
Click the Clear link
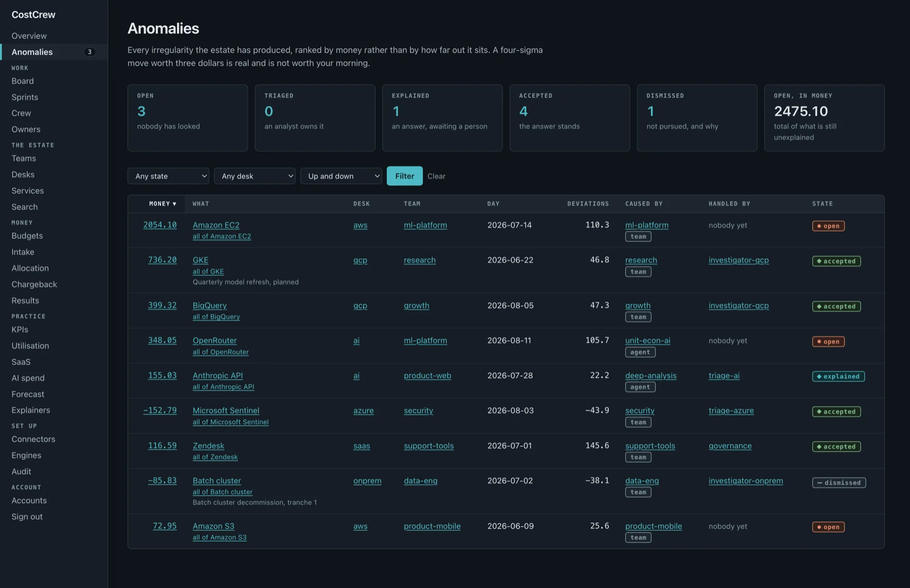pyautogui.click(x=436, y=176)
